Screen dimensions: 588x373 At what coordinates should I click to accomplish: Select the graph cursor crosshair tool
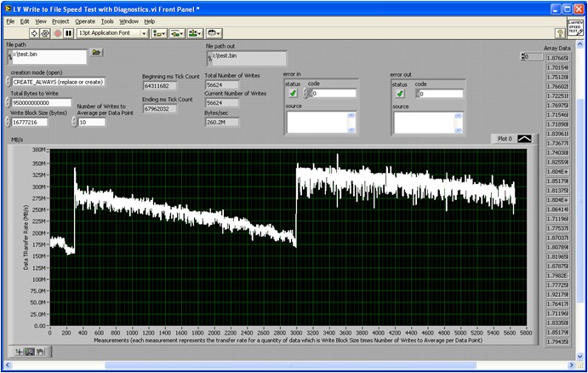(20, 350)
